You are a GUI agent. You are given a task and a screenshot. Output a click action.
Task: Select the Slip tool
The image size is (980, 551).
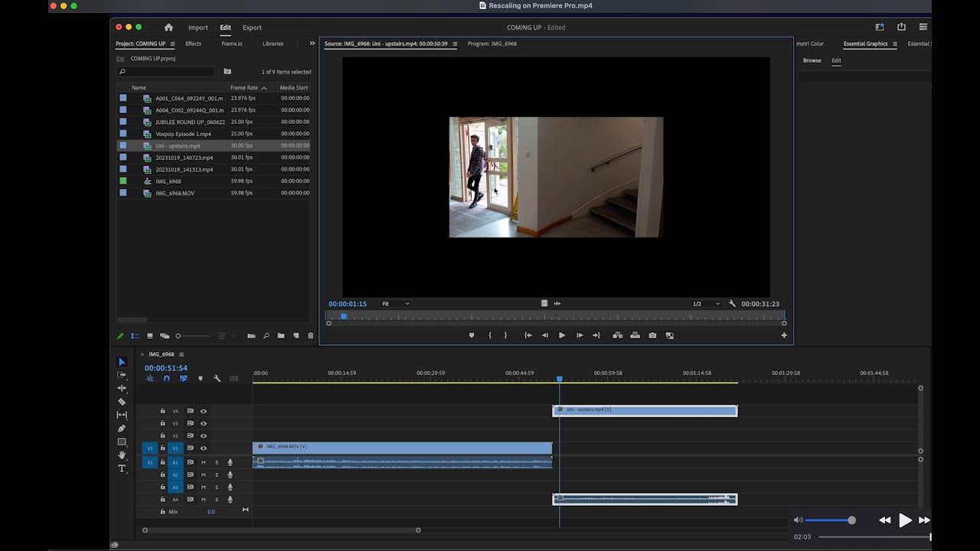(121, 415)
